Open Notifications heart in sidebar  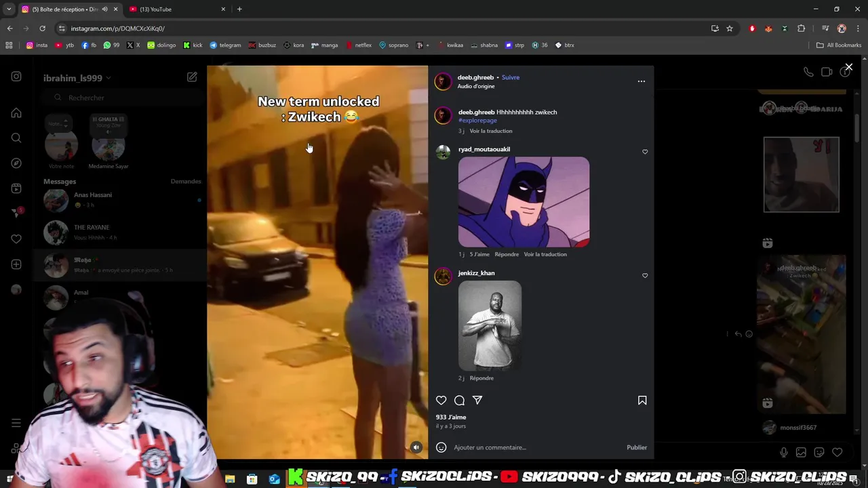coord(16,239)
